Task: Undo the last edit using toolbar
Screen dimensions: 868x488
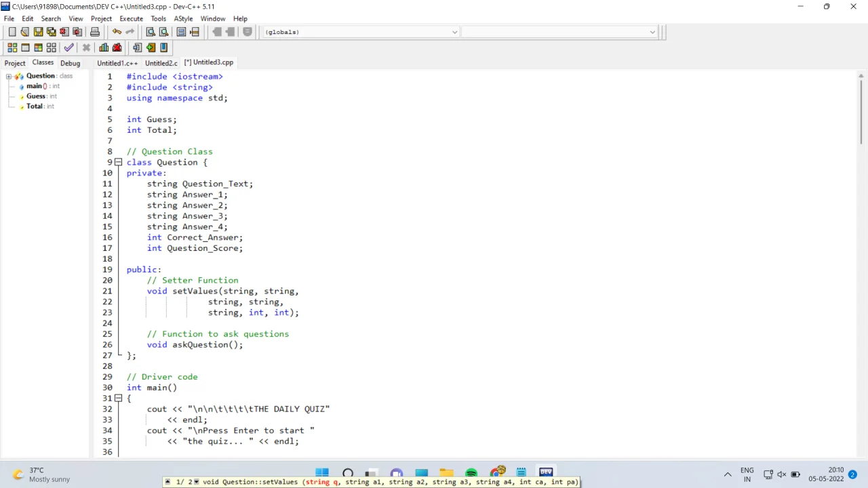Action: click(x=117, y=32)
